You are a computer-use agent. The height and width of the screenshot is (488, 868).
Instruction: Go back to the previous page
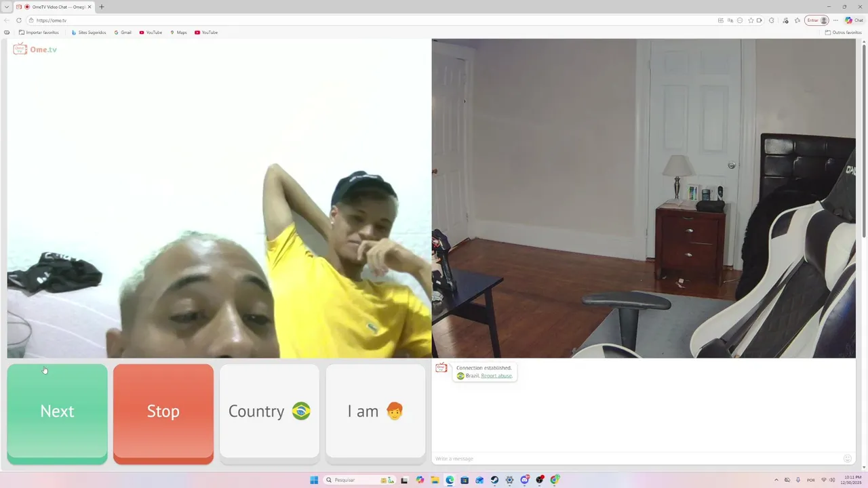(7, 20)
